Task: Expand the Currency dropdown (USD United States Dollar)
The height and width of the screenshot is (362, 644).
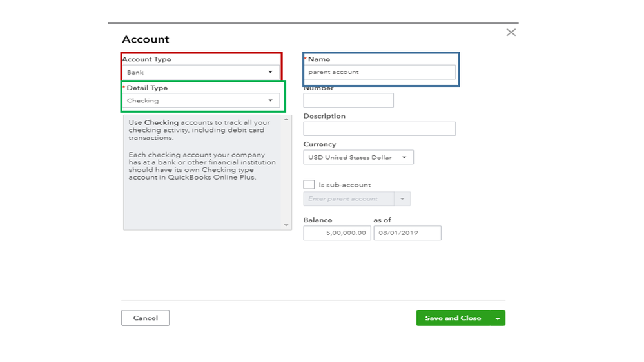Action: (x=358, y=157)
